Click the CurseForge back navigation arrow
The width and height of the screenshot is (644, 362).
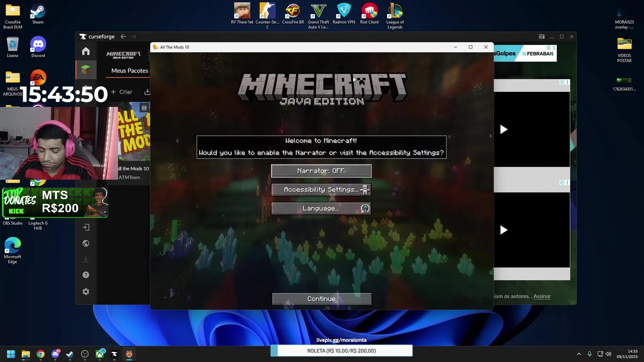(123, 36)
